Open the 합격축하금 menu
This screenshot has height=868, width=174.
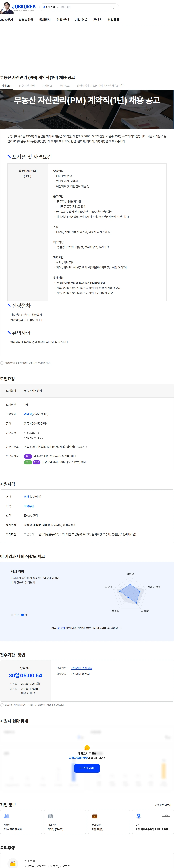pyautogui.click(x=26, y=20)
